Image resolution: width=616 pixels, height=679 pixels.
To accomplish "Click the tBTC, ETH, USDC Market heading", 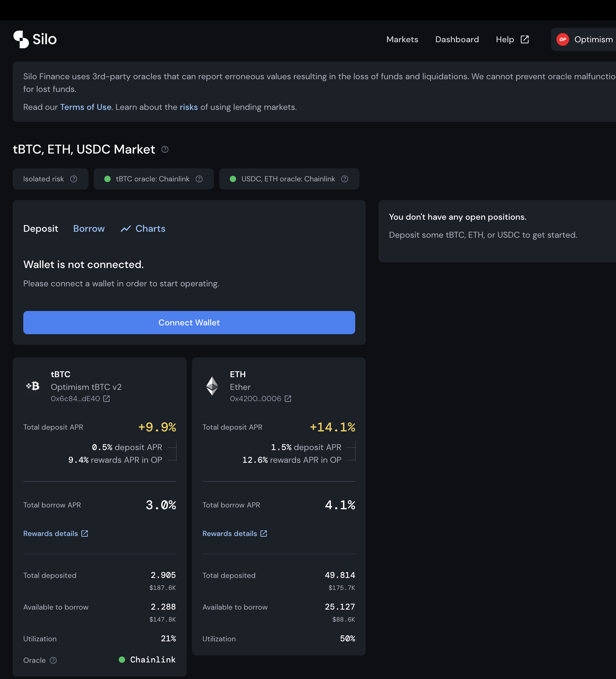I will tap(84, 149).
